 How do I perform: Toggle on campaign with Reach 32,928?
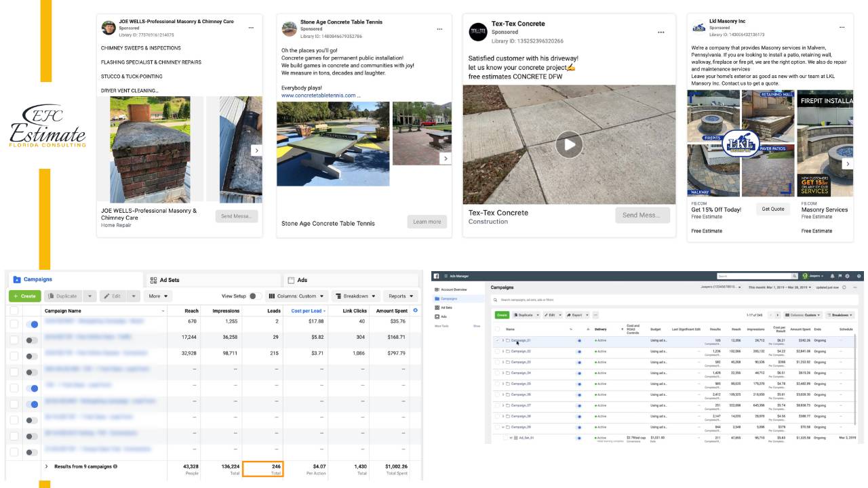32,356
